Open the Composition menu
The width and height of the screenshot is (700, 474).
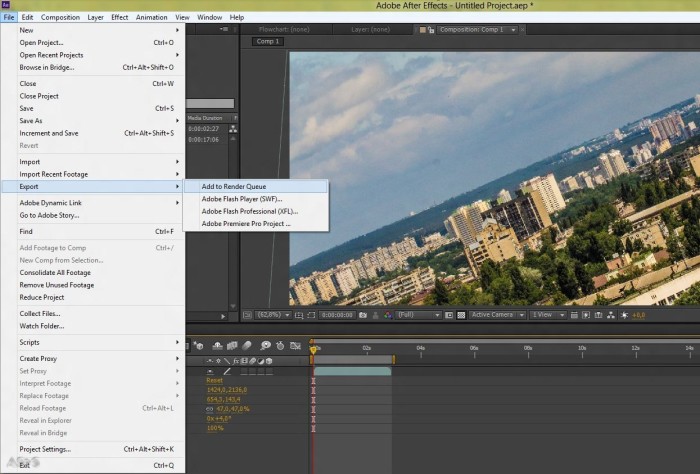point(60,17)
